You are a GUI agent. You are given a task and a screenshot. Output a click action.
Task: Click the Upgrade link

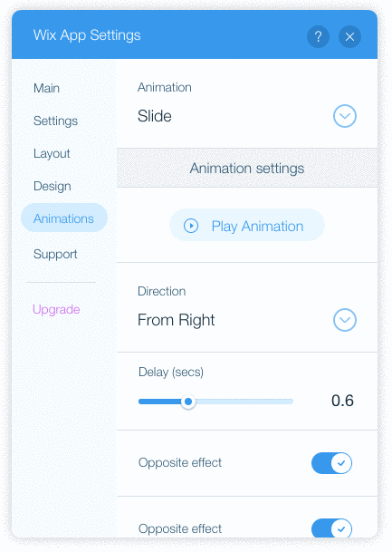coord(56,309)
